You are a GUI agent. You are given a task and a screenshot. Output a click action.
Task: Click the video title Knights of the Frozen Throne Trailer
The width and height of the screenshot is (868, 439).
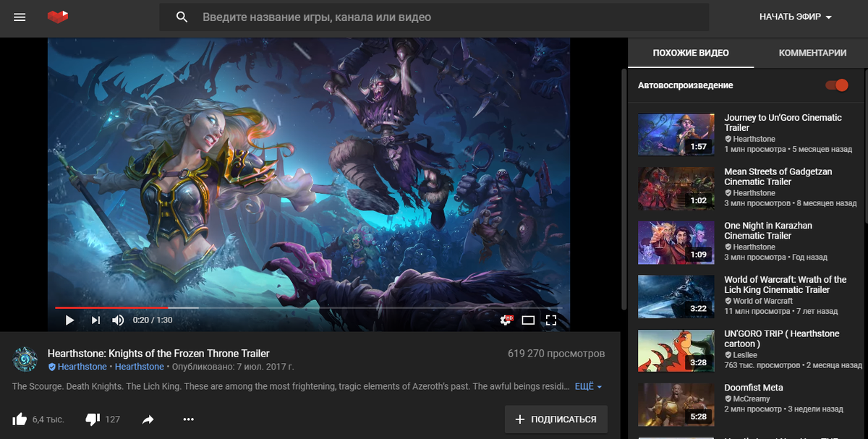(158, 354)
